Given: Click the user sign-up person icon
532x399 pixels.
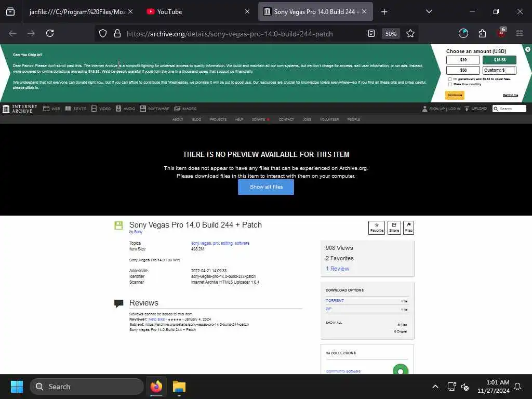Looking at the screenshot, I should click(x=425, y=109).
